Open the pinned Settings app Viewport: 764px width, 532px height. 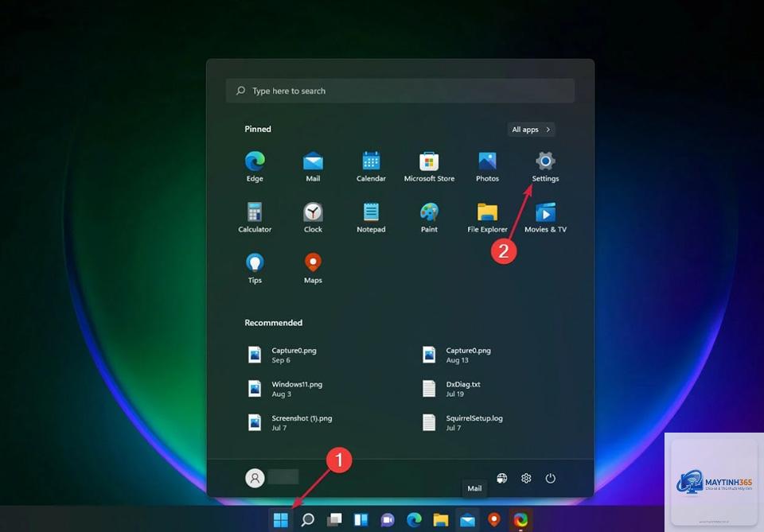point(545,167)
